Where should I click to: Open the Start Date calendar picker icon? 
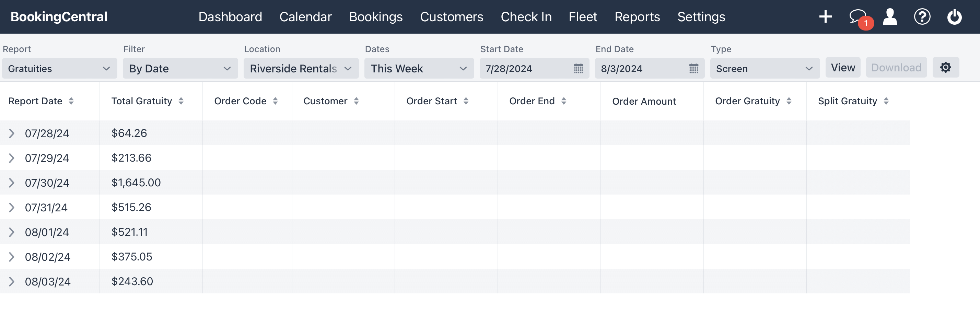click(578, 69)
